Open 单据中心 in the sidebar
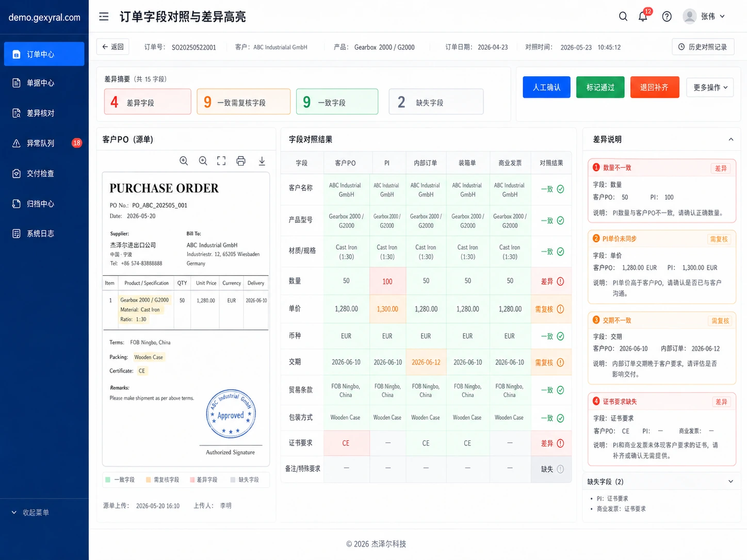The height and width of the screenshot is (560, 747). pos(44,83)
